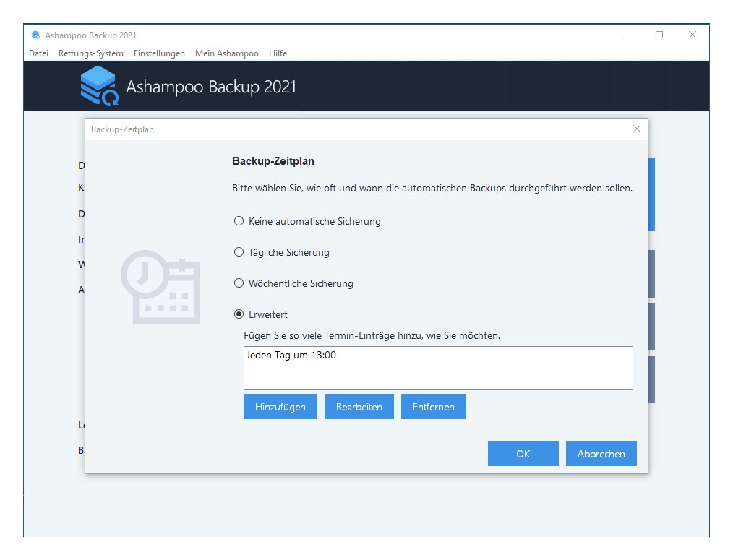Click the Bearbeiten button
This screenshot has height=560, width=733.
(359, 407)
